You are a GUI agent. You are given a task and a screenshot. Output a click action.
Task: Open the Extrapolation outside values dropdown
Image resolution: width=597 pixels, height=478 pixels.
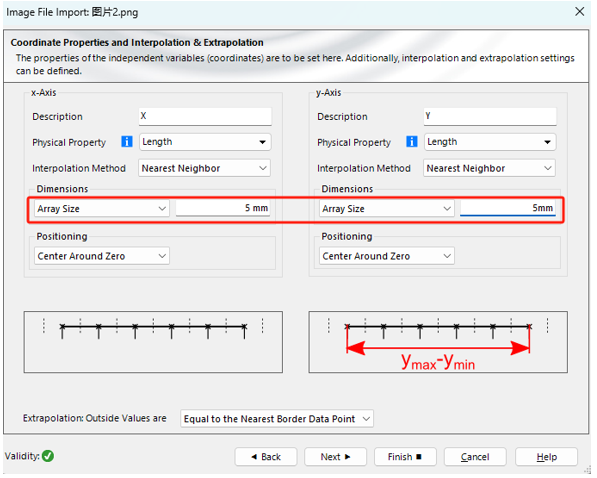tap(277, 419)
